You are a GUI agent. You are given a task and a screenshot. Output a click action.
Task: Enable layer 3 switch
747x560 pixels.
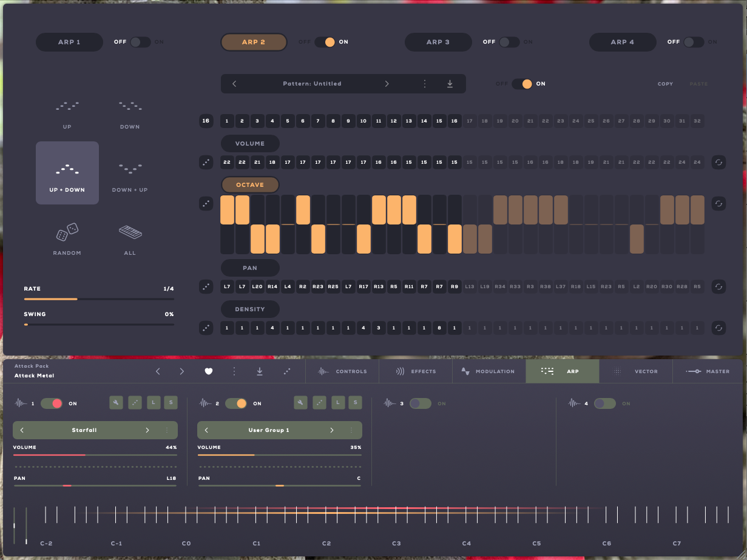point(421,403)
